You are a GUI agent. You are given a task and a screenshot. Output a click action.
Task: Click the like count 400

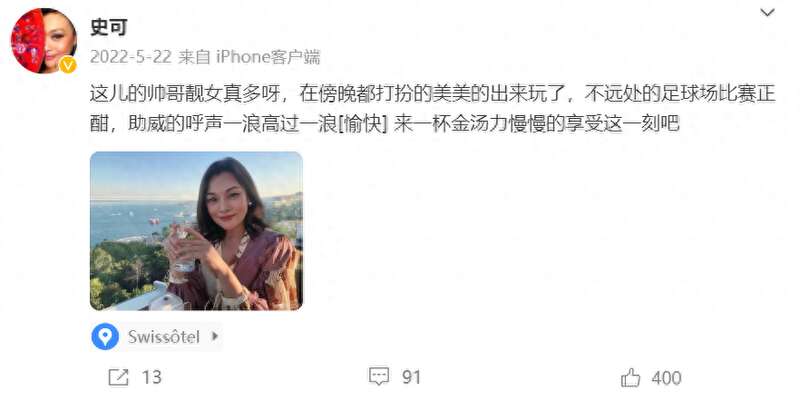(x=666, y=378)
